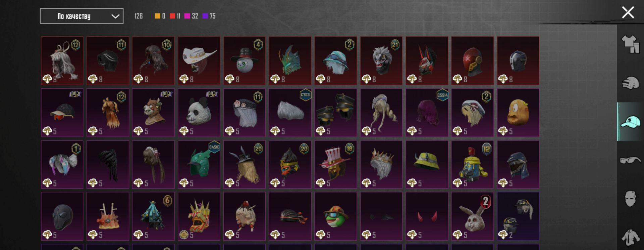Close the inventory with the X icon
Screen dimensions: 644x250
click(x=628, y=13)
